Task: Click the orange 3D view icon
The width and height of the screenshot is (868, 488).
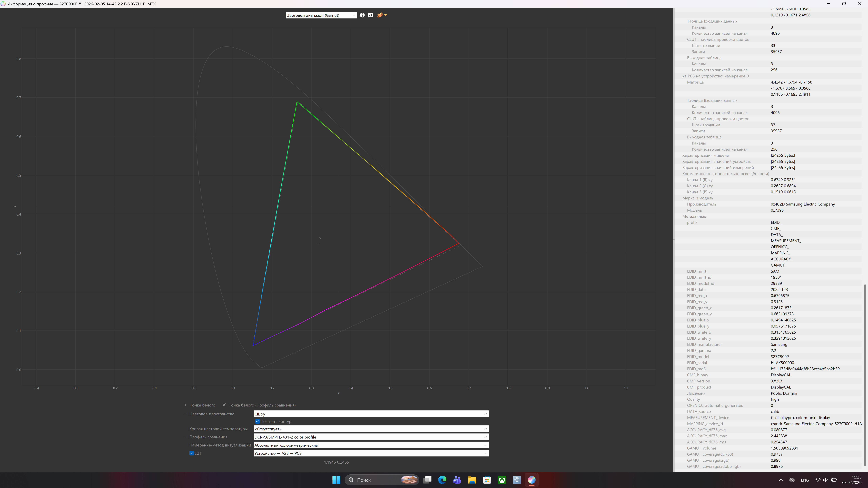Action: pos(380,15)
